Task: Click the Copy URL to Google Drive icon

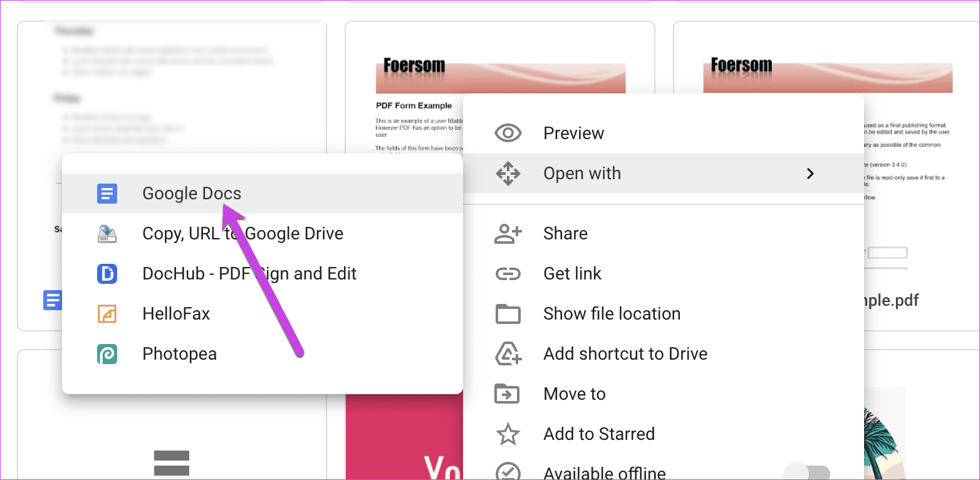Action: [x=107, y=233]
